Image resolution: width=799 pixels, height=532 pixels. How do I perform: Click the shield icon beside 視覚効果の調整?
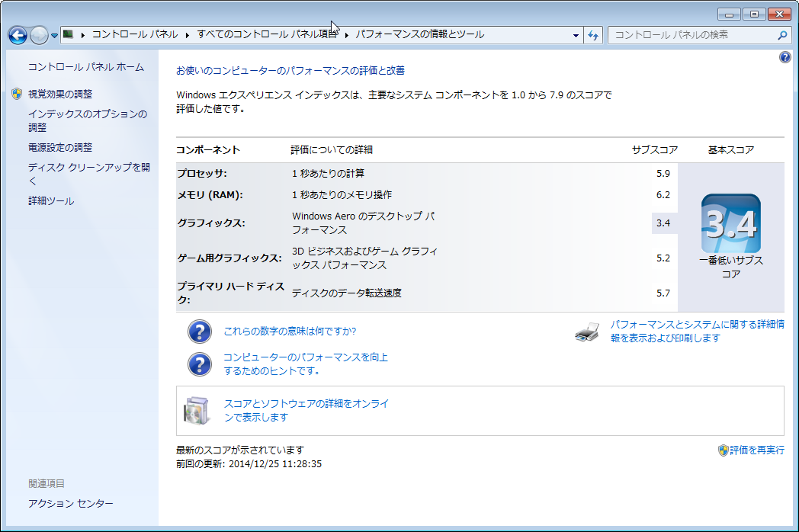click(x=17, y=94)
